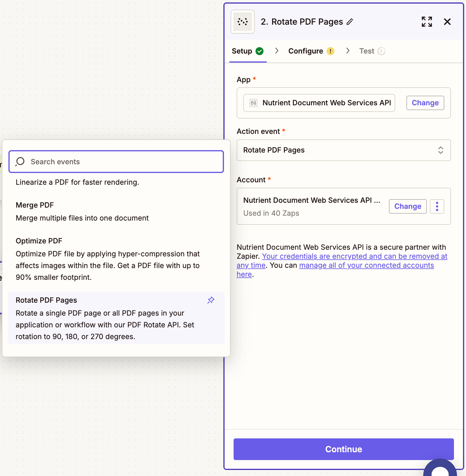Collapse the events list via the chevron control
Image resolution: width=466 pixels, height=476 pixels.
(x=441, y=150)
